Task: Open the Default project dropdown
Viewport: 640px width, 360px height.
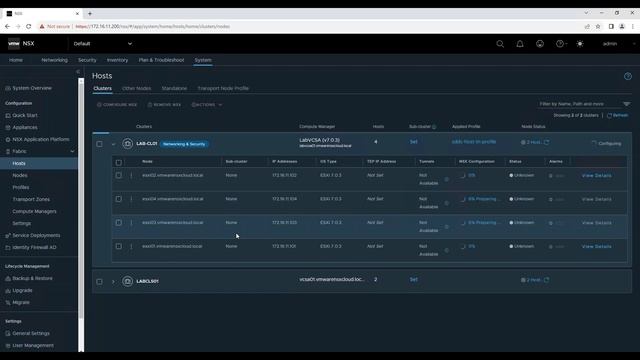Action: [x=102, y=44]
